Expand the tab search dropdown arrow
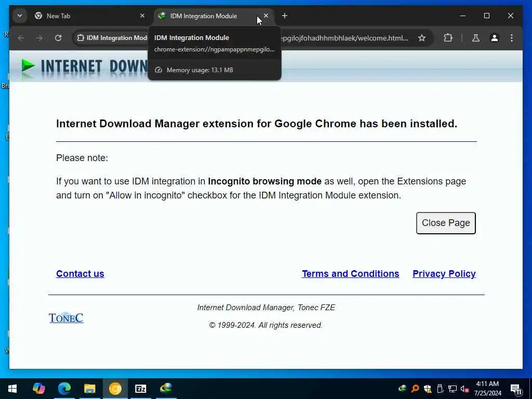The height and width of the screenshot is (399, 532). point(20,16)
